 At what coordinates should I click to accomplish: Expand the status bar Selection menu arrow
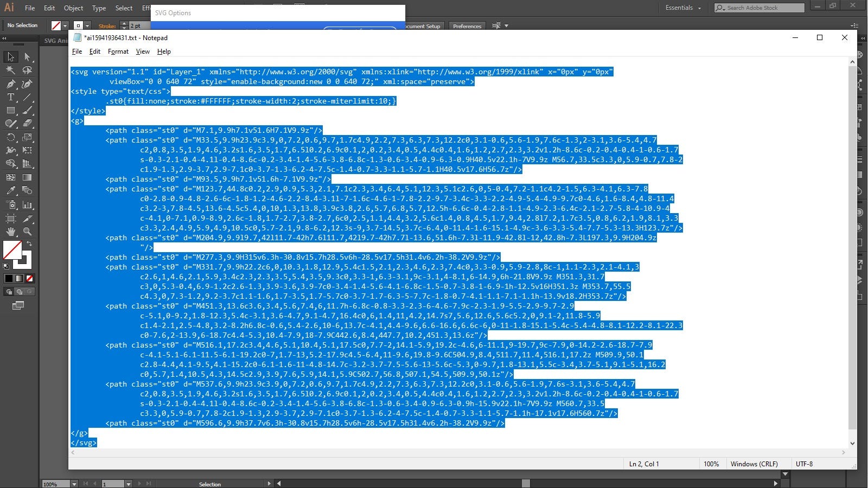pos(269,484)
